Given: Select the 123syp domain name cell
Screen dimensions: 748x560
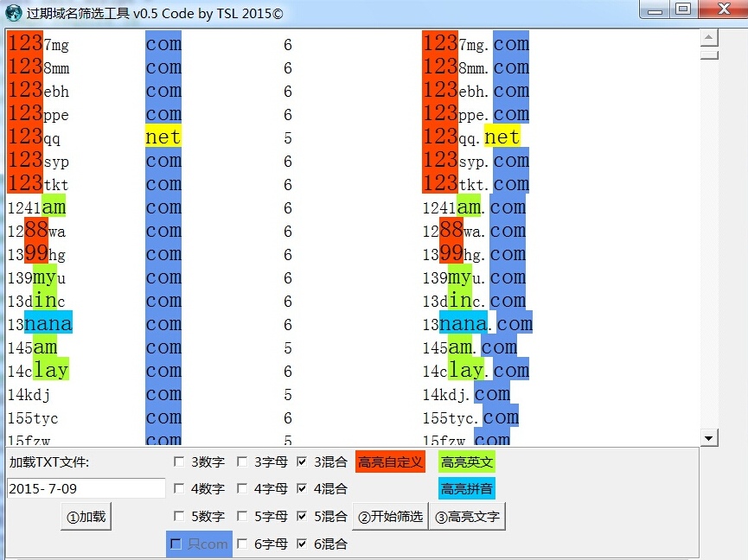Looking at the screenshot, I should tap(38, 161).
